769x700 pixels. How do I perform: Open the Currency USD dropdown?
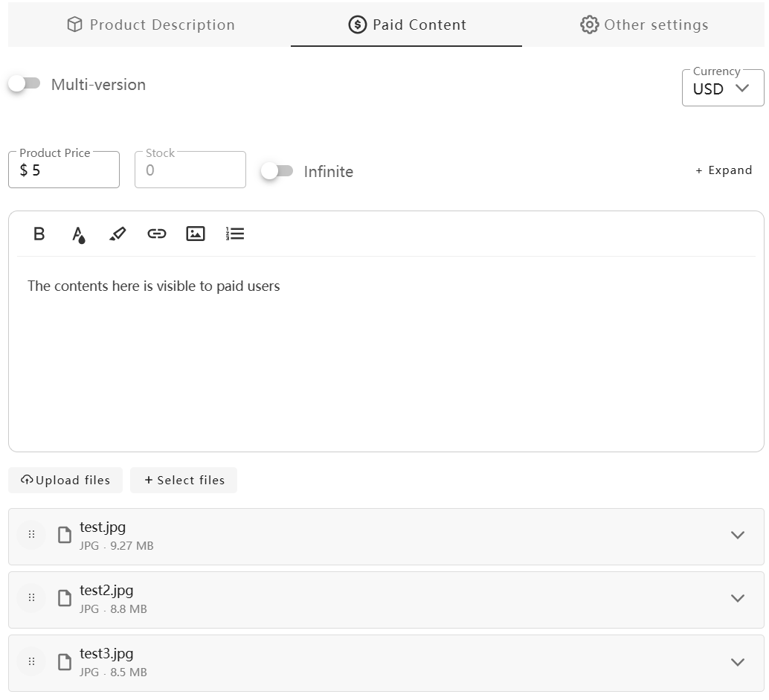pos(722,89)
